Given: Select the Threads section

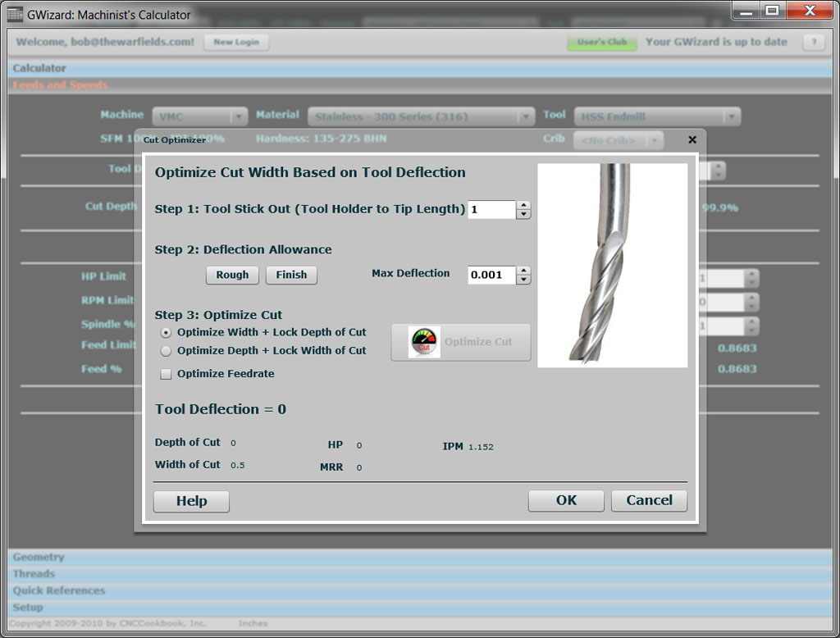Looking at the screenshot, I should (33, 574).
